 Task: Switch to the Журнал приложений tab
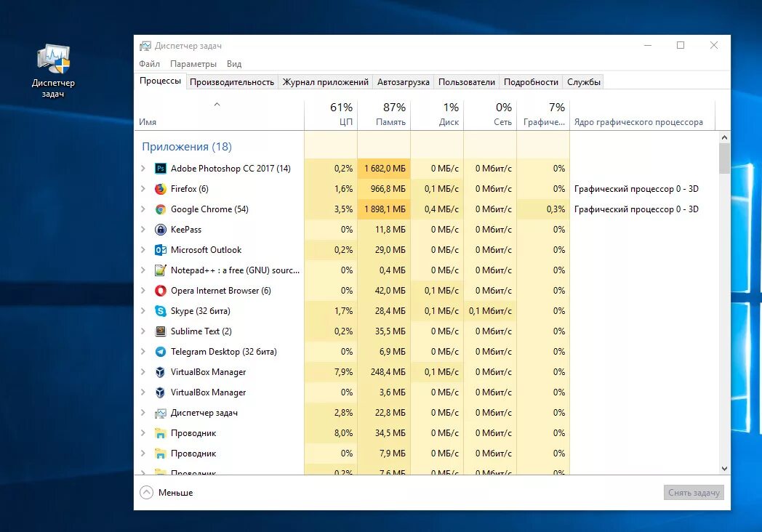326,82
